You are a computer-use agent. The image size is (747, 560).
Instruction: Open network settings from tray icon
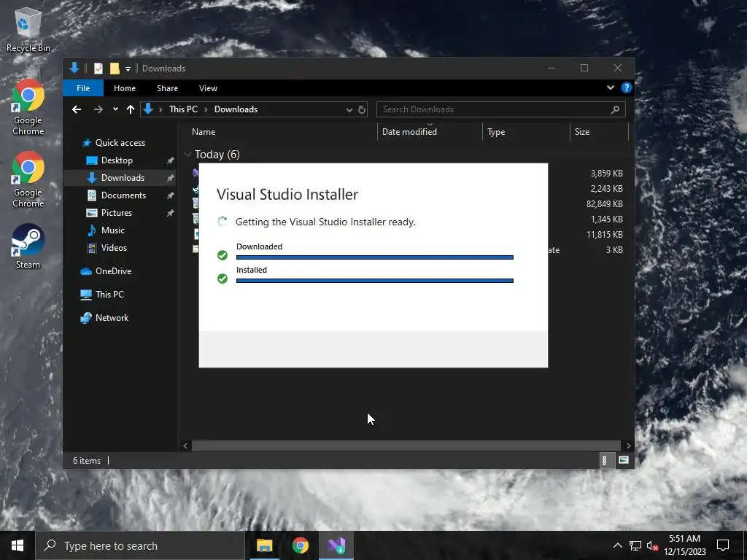[635, 545]
